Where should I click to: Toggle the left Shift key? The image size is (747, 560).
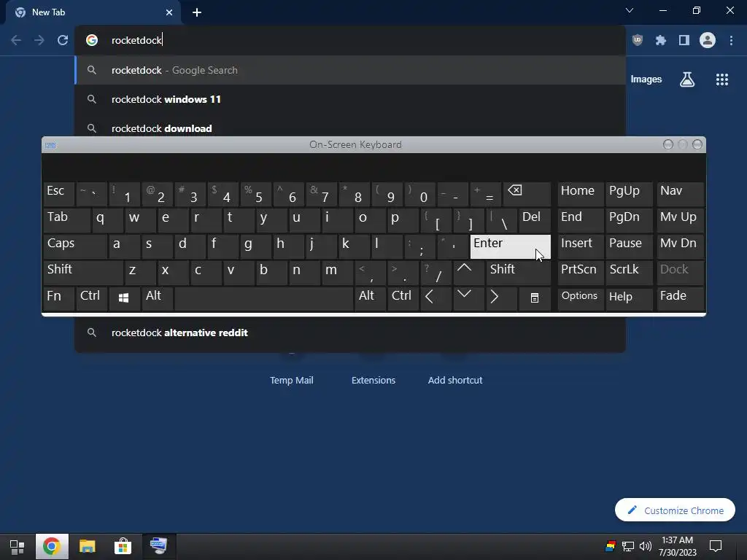[x=83, y=273]
